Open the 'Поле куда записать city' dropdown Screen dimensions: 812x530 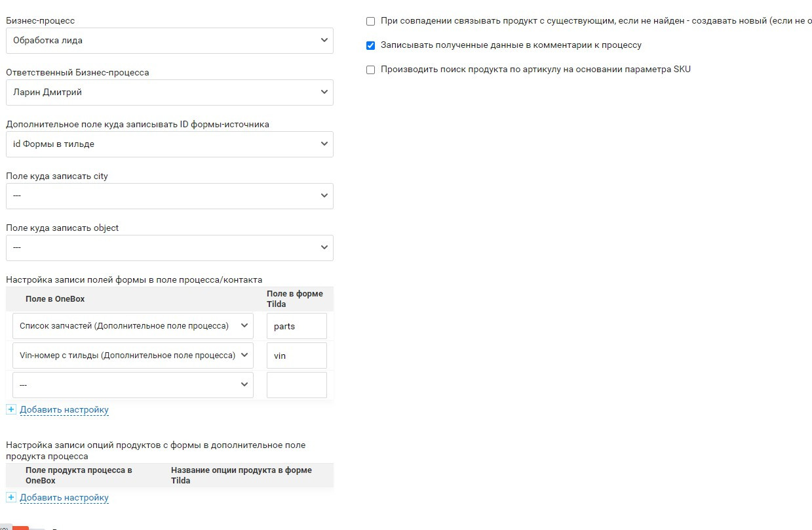169,196
